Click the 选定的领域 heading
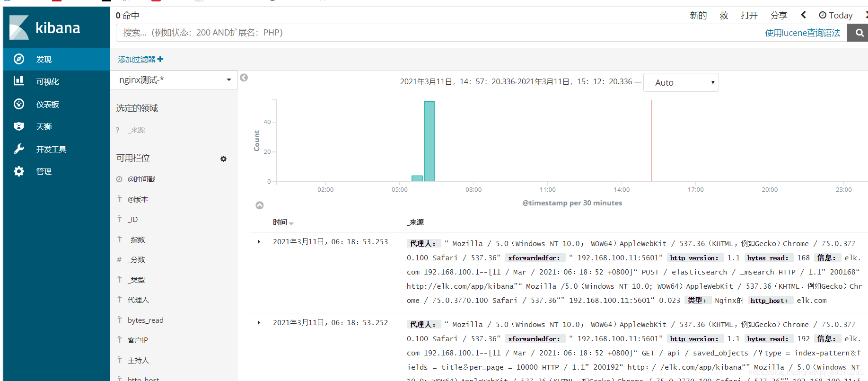Image resolution: width=868 pixels, height=381 pixels. (137, 108)
